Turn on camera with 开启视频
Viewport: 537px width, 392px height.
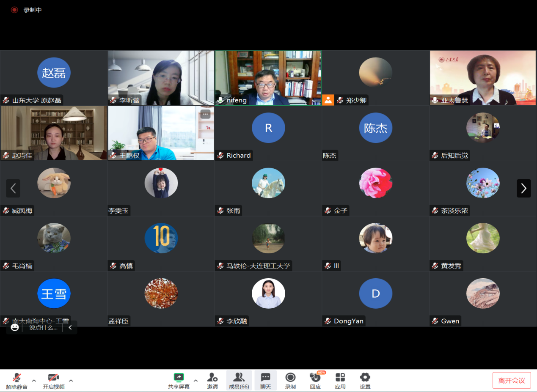[x=53, y=378]
